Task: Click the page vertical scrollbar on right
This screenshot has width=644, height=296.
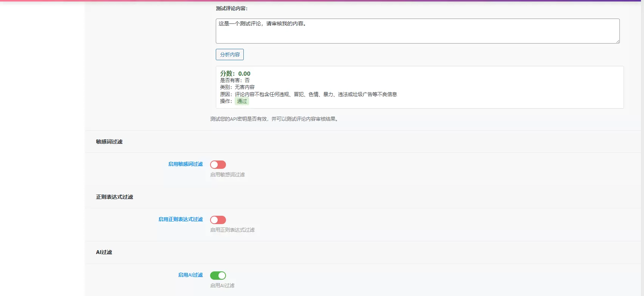Action: click(x=642, y=148)
